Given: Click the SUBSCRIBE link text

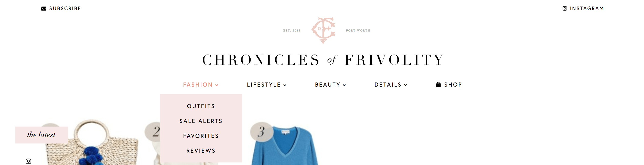Looking at the screenshot, I should tap(65, 8).
